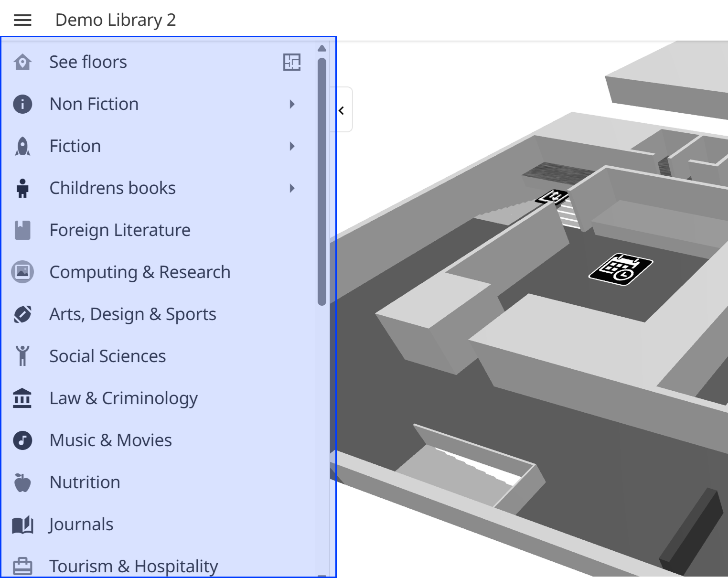Click the info icon next to Non Fiction
728x578 pixels.
pyautogui.click(x=22, y=104)
